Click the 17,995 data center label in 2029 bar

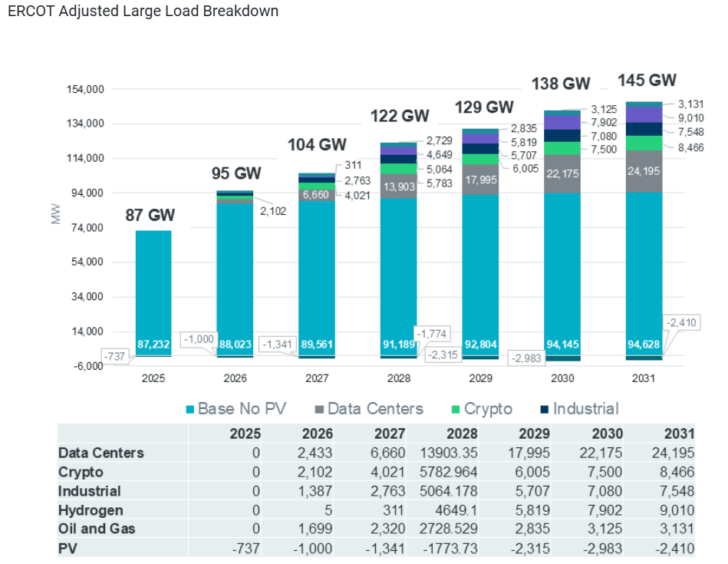tap(481, 180)
